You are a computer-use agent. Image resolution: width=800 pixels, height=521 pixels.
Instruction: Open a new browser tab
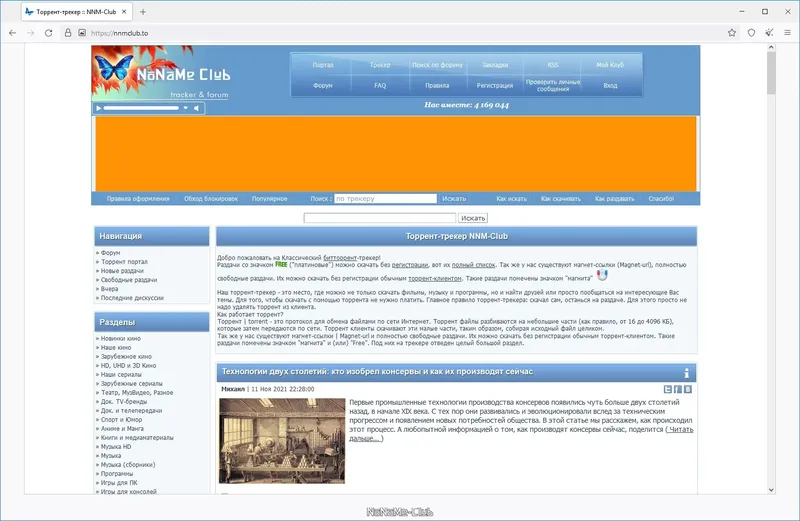click(143, 12)
